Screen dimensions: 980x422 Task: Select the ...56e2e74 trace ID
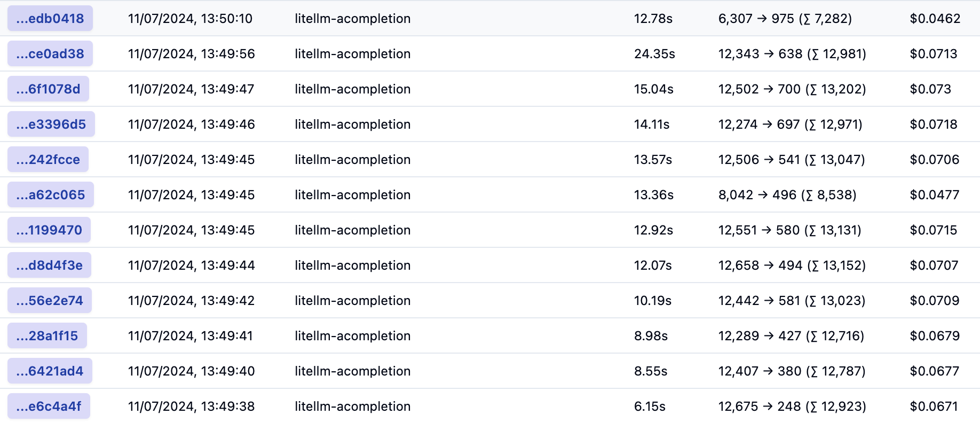tap(49, 301)
